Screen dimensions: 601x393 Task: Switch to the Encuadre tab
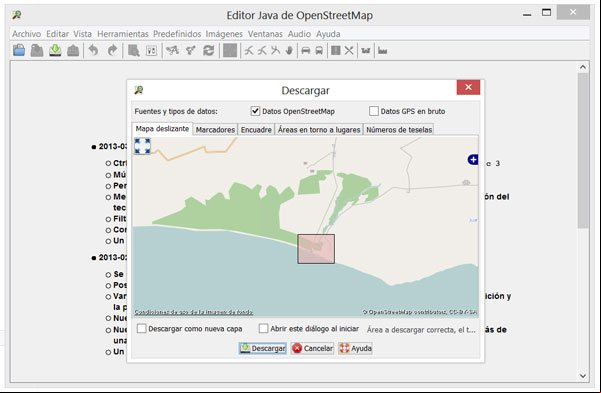(256, 130)
